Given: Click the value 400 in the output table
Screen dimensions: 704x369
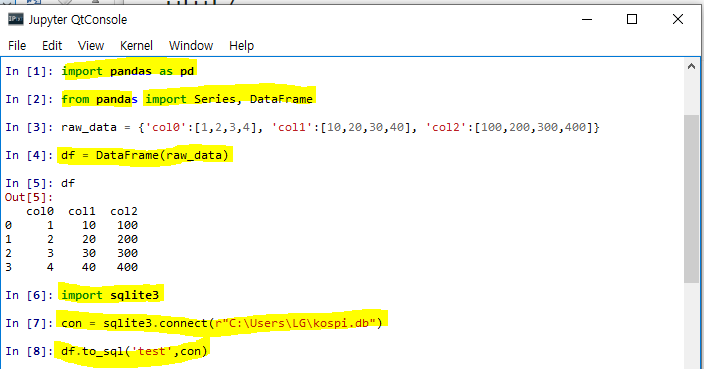Looking at the screenshot, I should point(128,267).
